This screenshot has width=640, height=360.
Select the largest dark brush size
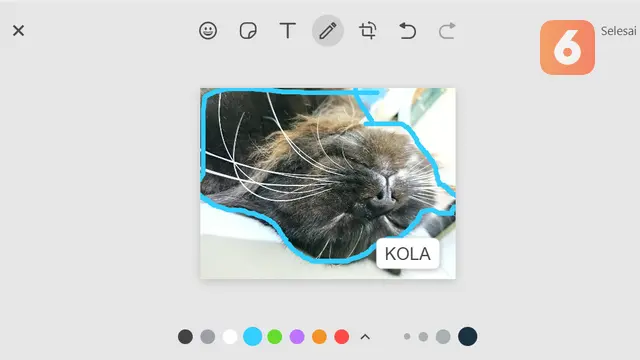click(x=467, y=336)
